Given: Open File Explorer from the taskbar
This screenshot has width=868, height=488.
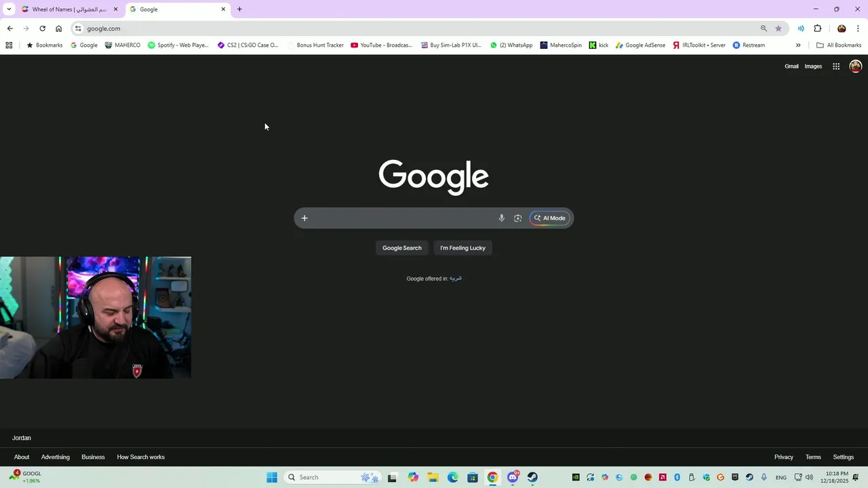Looking at the screenshot, I should point(433,477).
